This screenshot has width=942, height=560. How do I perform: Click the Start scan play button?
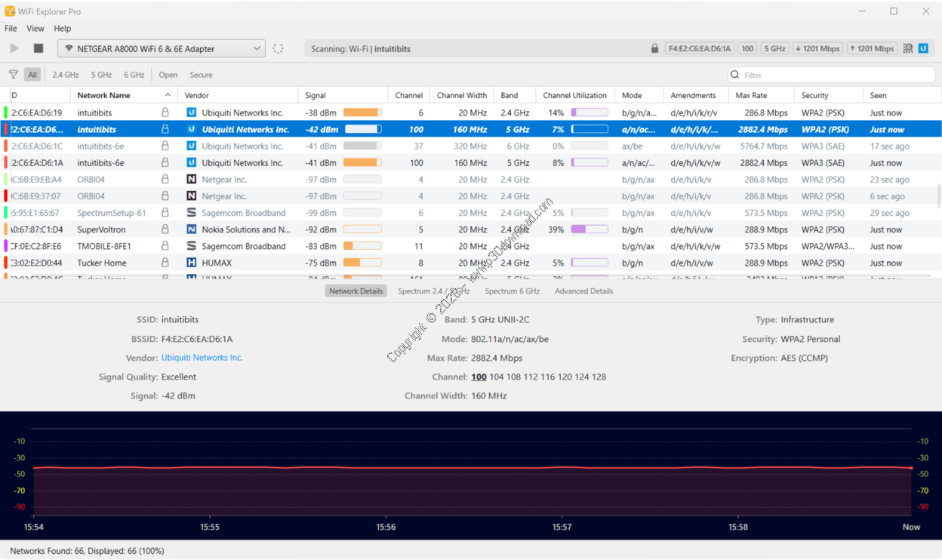point(14,48)
